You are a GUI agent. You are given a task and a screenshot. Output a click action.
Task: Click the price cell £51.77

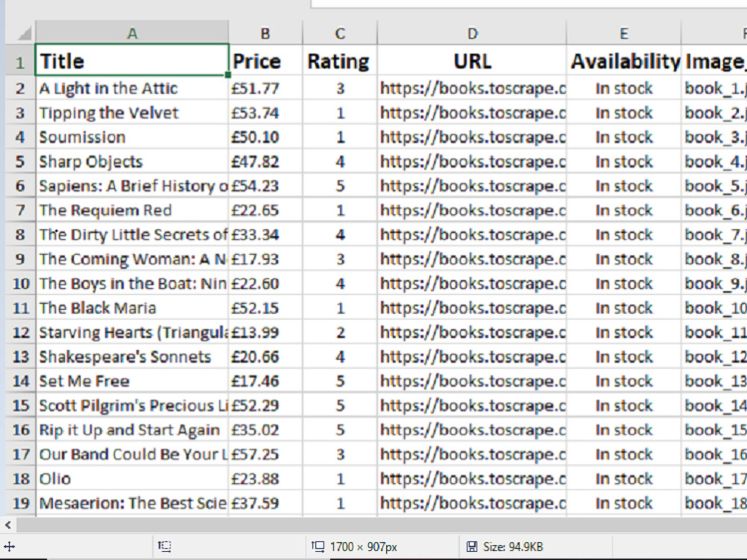[265, 88]
